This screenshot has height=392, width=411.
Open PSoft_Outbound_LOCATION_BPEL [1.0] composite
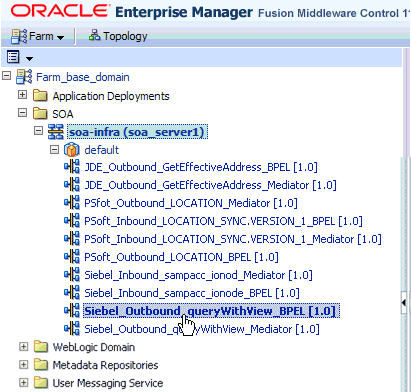click(181, 257)
